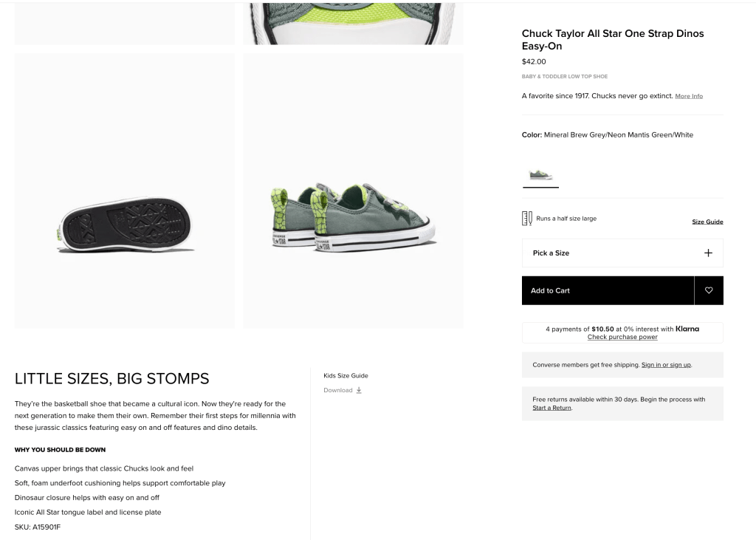Select the Mineral Brew Grey color swatch
This screenshot has height=540, width=756.
pos(540,175)
